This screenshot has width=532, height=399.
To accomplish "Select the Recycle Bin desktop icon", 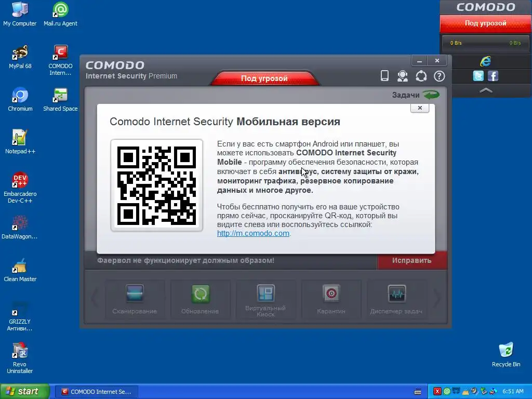I will tap(506, 354).
